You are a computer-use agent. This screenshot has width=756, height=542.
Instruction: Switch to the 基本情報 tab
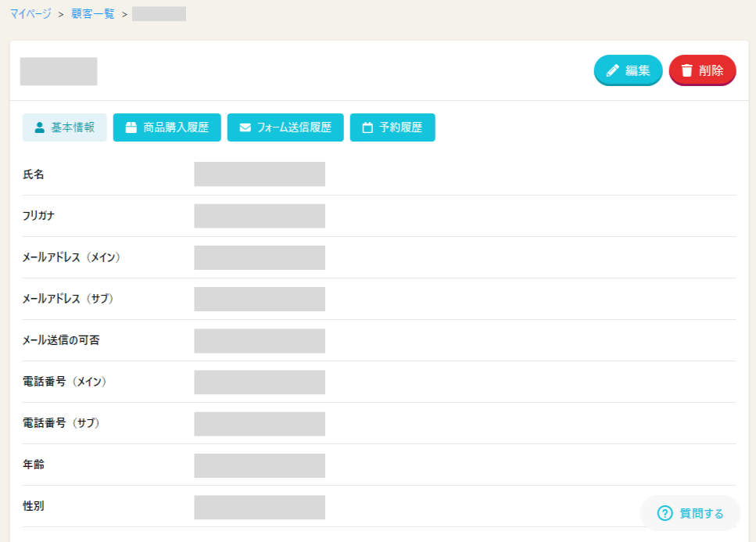pos(65,127)
